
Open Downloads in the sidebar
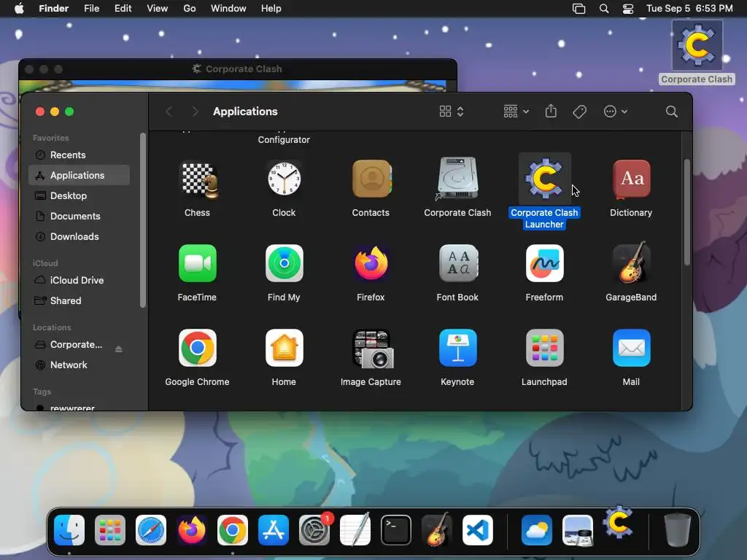pyautogui.click(x=79, y=237)
